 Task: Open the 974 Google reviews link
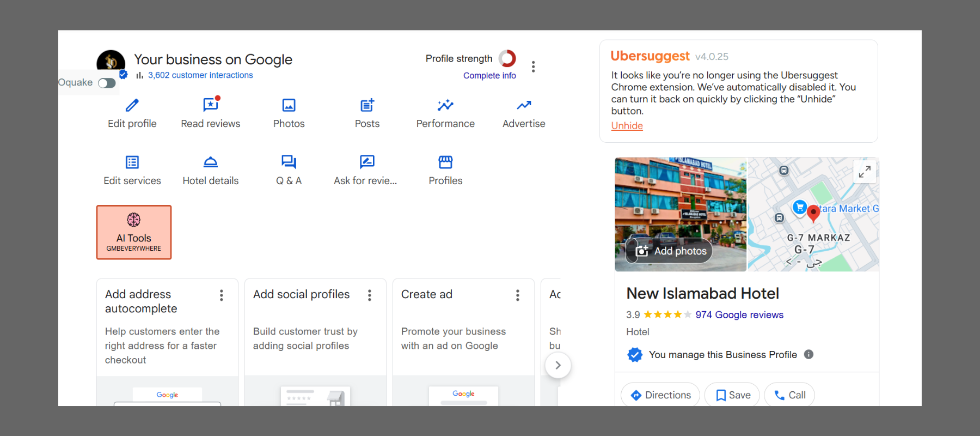739,315
